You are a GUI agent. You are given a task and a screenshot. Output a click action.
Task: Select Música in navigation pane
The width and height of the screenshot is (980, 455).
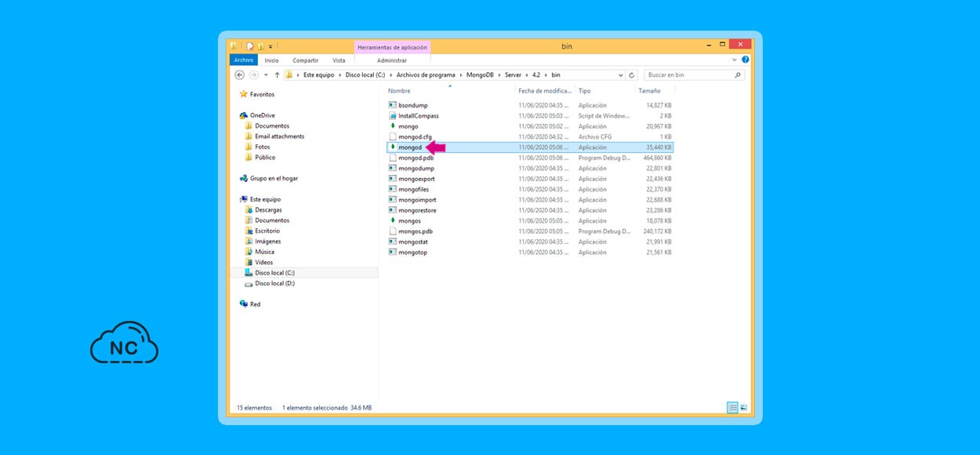click(264, 252)
